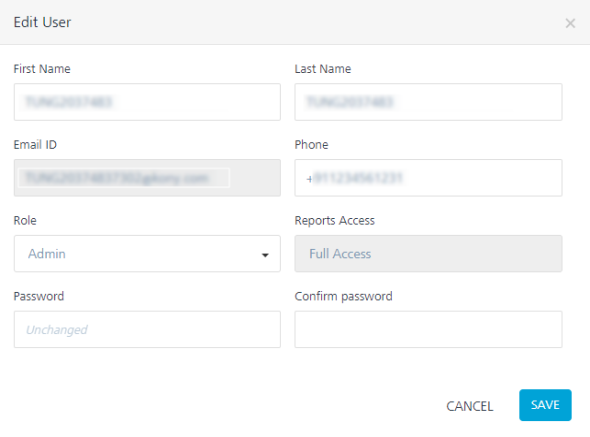Focus the Last Name input field
Image resolution: width=590 pixels, height=437 pixels.
point(428,102)
